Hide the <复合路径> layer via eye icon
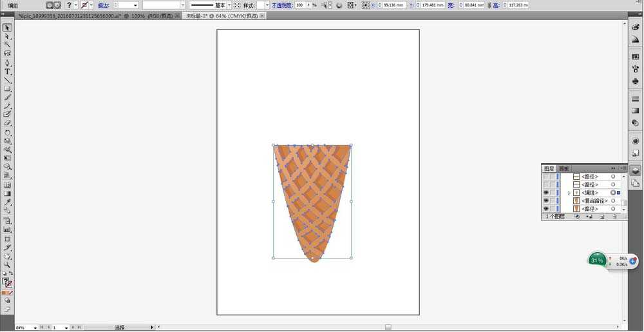 (x=546, y=201)
